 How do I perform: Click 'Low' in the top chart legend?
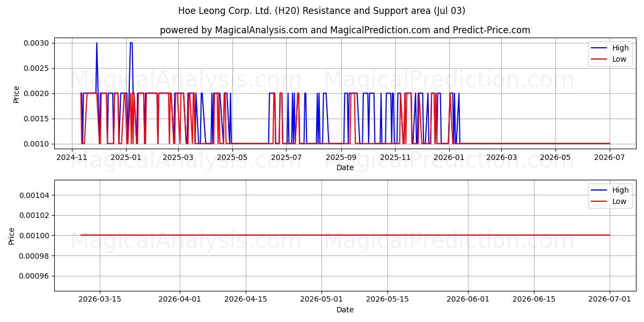point(619,59)
